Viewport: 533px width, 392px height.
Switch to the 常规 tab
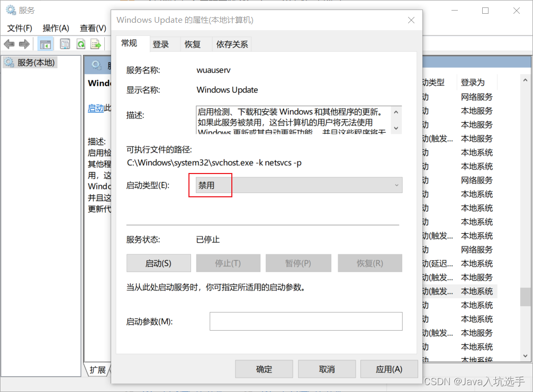[x=129, y=43]
